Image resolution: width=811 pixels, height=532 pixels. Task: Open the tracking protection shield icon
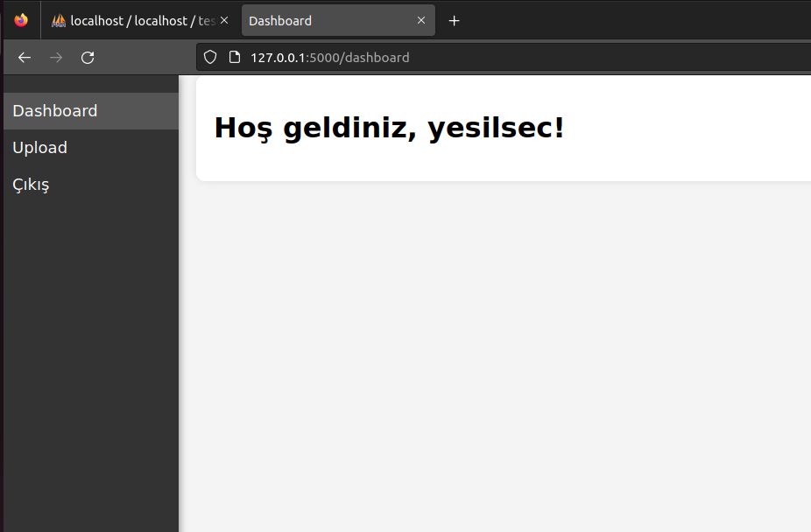click(x=210, y=58)
